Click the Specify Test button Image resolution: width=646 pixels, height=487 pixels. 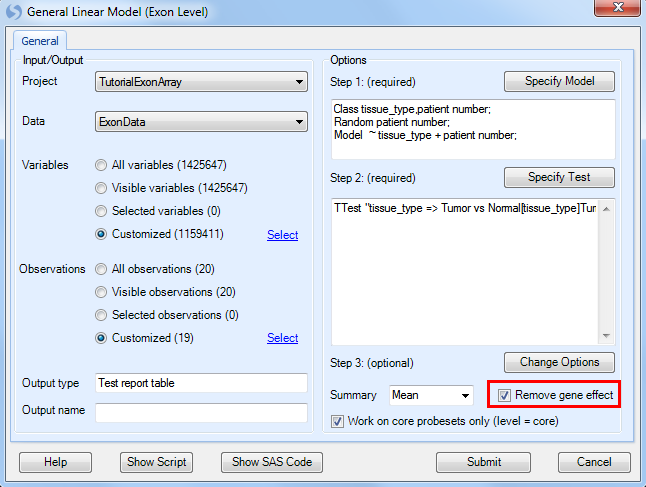click(x=559, y=177)
